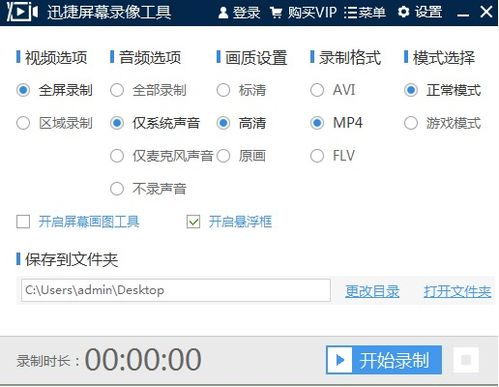
Task: Open 设置 settings gear
Action: (x=403, y=12)
